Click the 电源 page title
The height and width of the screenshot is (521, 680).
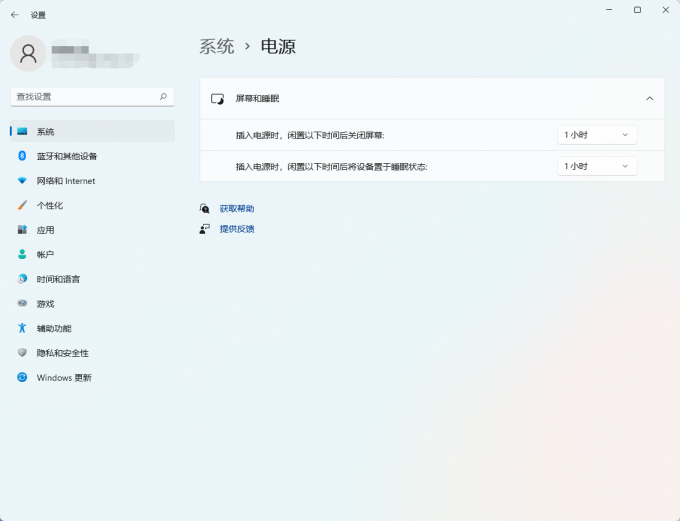click(x=278, y=46)
